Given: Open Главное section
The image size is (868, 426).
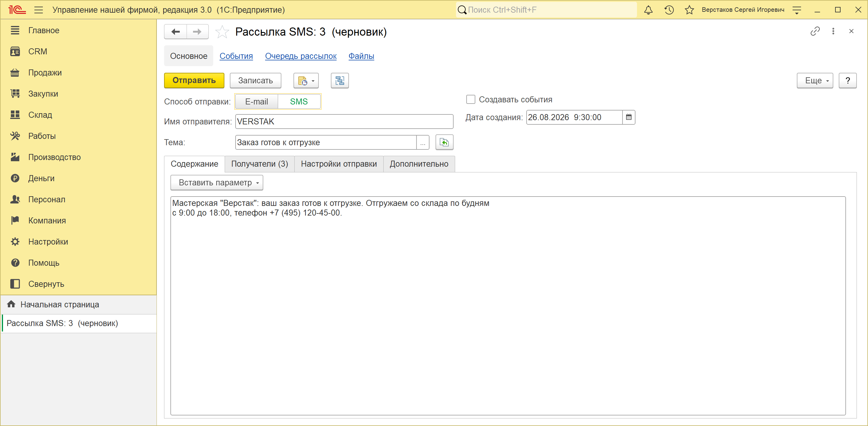Looking at the screenshot, I should point(78,30).
